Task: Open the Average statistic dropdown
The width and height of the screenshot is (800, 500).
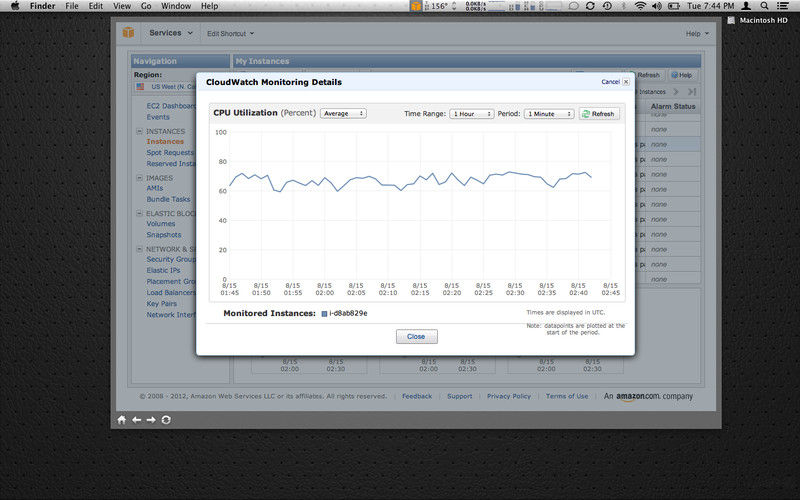Action: (343, 113)
